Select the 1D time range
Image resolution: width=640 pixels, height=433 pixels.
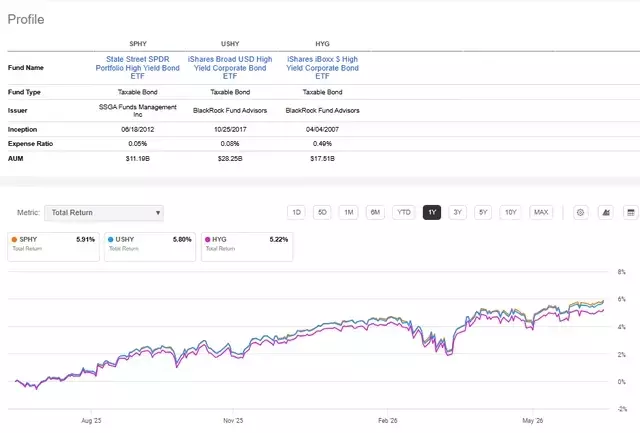[296, 212]
